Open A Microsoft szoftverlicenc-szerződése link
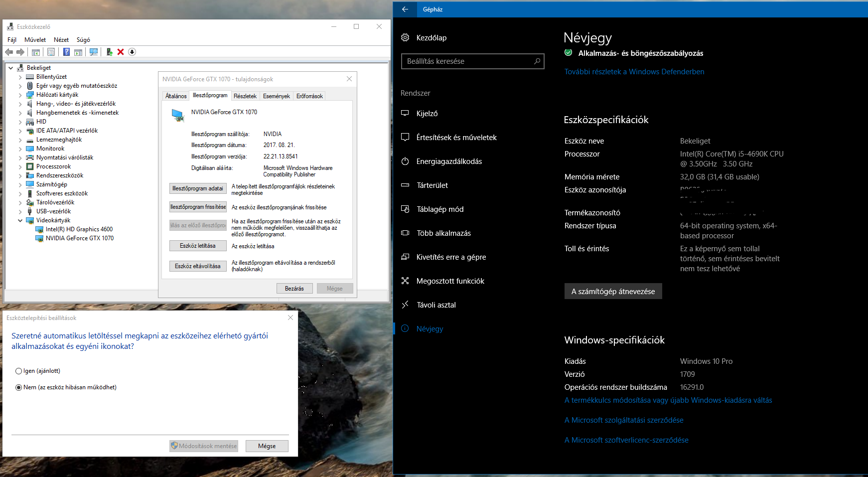The image size is (868, 477). pyautogui.click(x=626, y=440)
